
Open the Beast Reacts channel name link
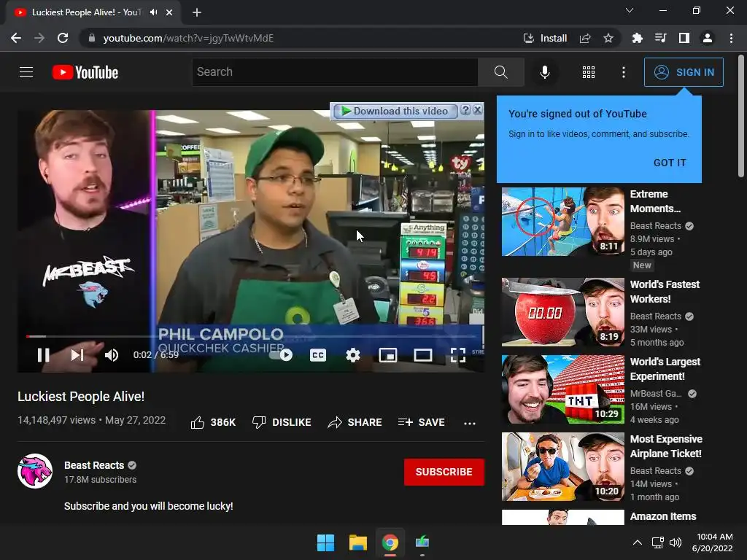94,465
